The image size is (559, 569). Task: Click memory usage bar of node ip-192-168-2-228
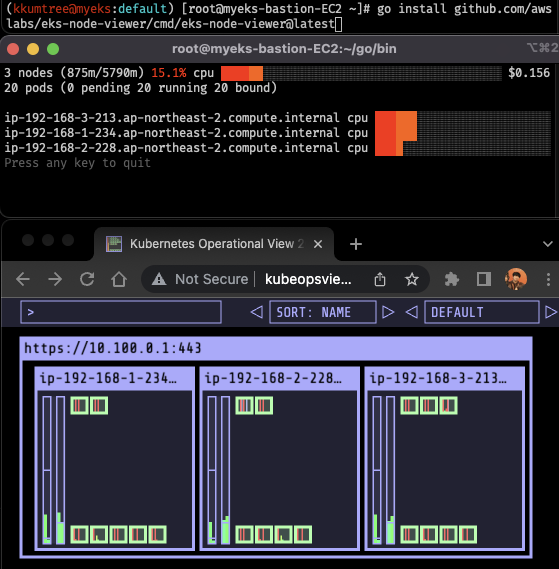(x=225, y=470)
